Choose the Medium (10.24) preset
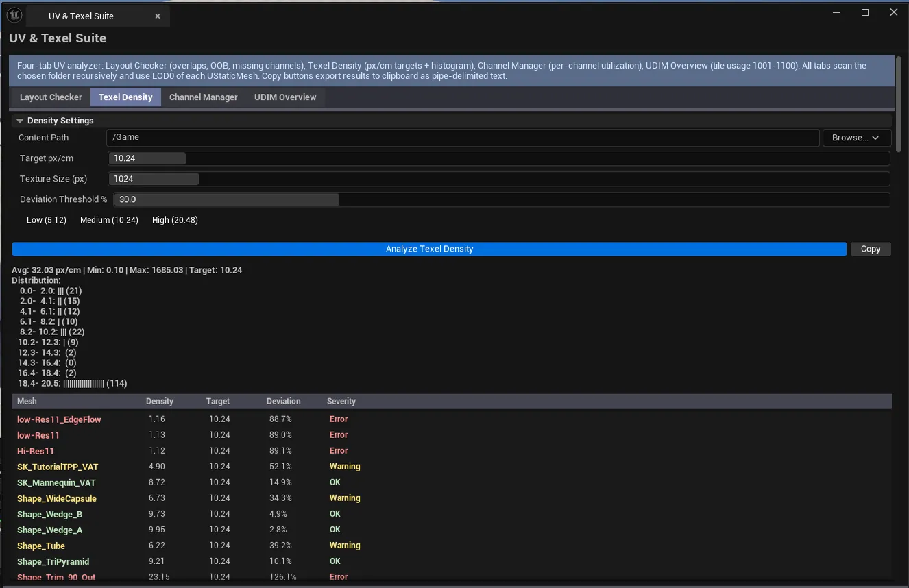Screen dimensions: 909x588 click(x=109, y=220)
